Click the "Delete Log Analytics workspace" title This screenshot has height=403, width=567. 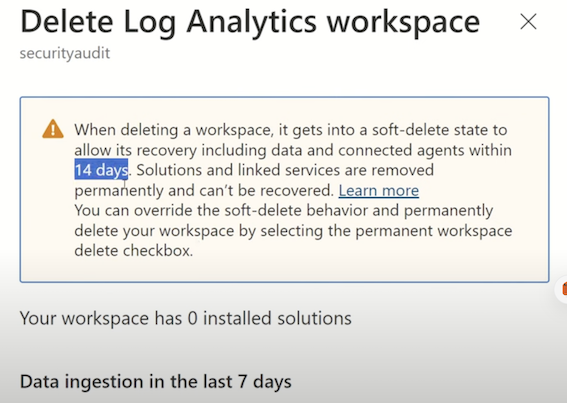(250, 22)
